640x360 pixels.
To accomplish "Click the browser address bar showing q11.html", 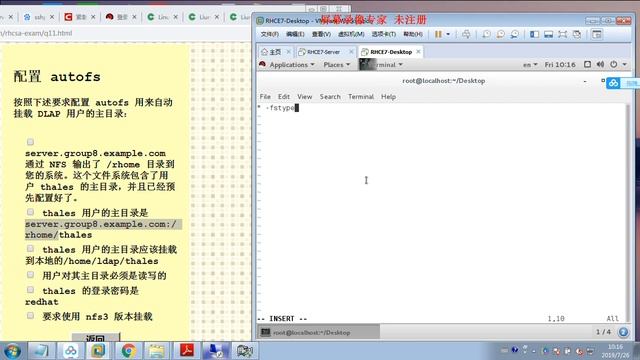I will point(122,33).
